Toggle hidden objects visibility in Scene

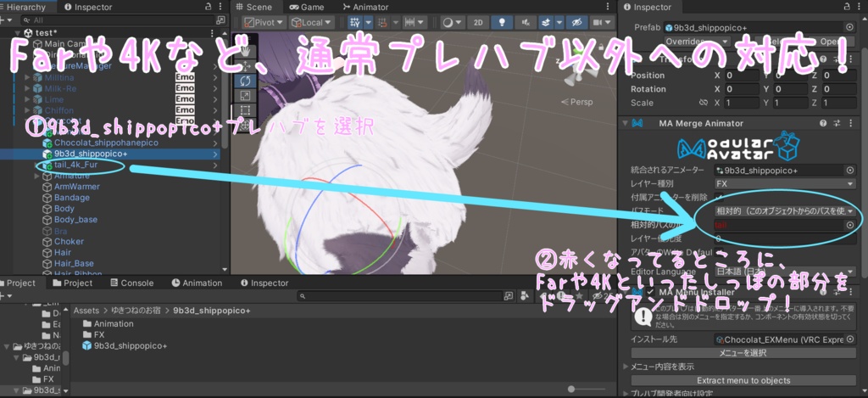pyautogui.click(x=576, y=22)
